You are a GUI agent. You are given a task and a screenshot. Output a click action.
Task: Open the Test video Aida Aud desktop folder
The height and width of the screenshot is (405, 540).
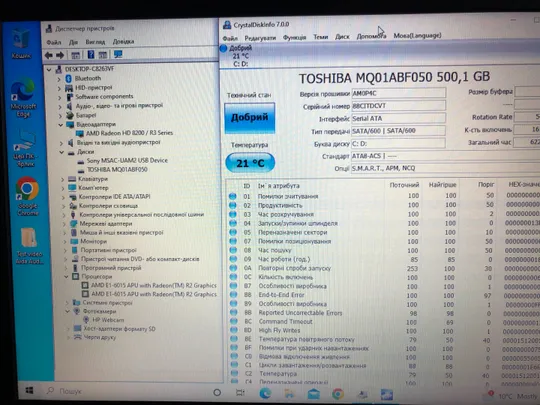point(30,246)
